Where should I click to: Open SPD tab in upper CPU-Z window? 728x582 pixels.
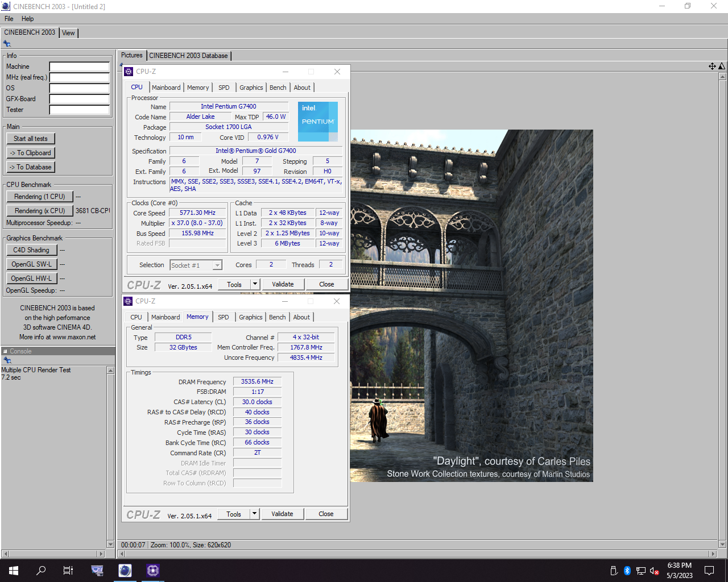(x=224, y=88)
